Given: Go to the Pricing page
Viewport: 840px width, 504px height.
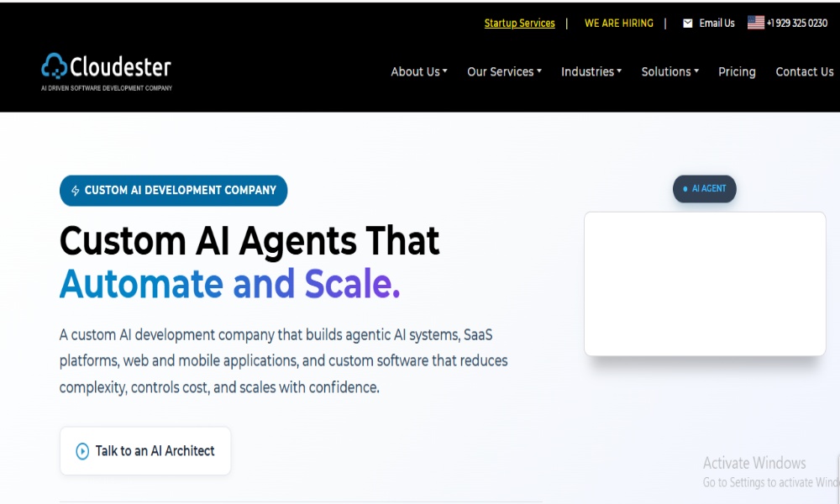Looking at the screenshot, I should pyautogui.click(x=737, y=72).
